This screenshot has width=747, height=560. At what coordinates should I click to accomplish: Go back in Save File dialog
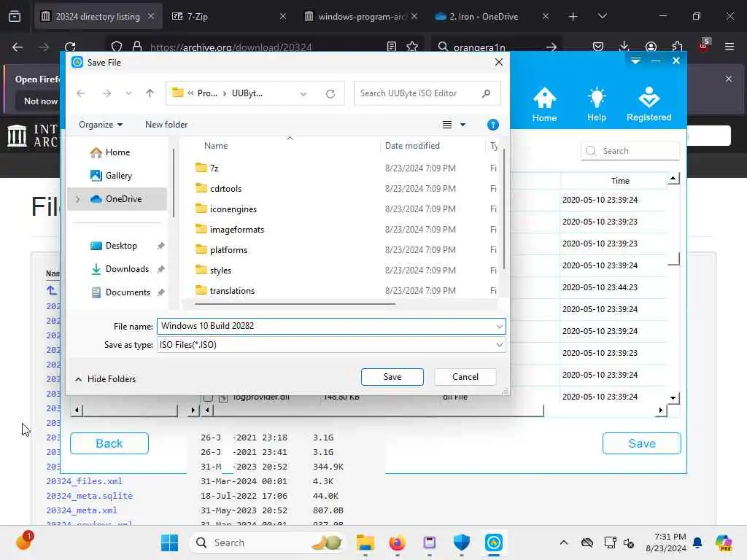[81, 93]
